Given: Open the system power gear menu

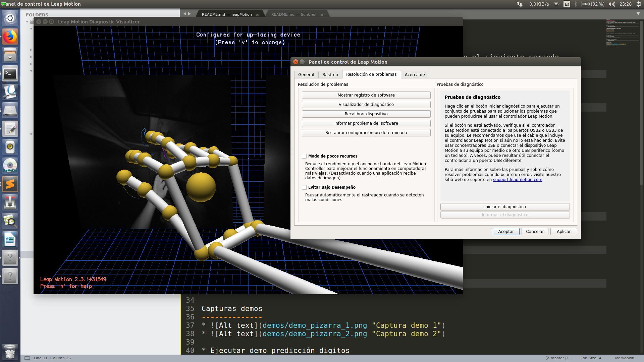Looking at the screenshot, I should tap(638, 4).
